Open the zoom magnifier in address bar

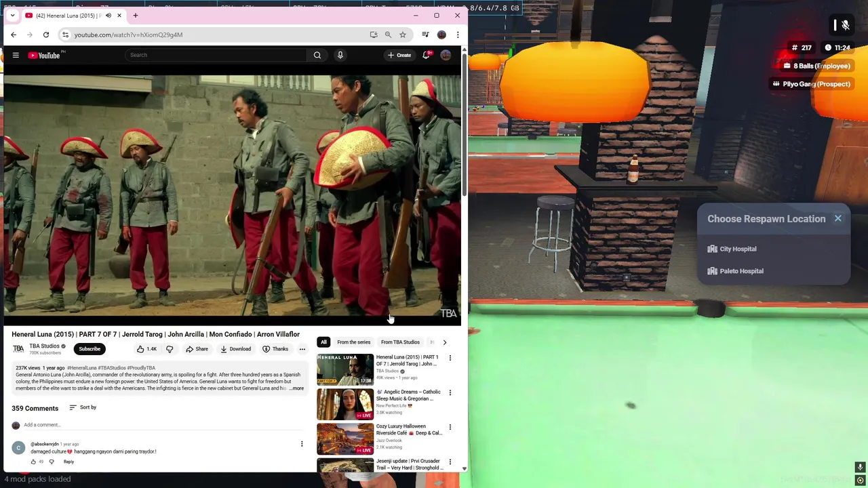[388, 35]
